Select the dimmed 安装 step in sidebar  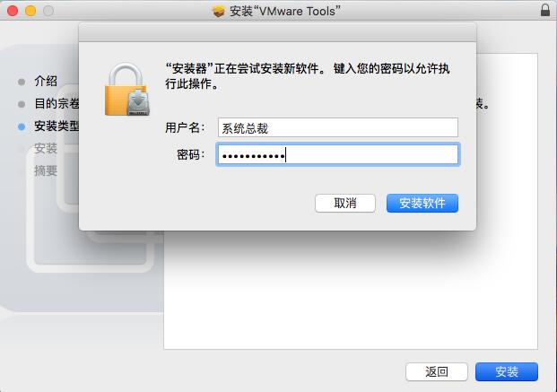[46, 148]
